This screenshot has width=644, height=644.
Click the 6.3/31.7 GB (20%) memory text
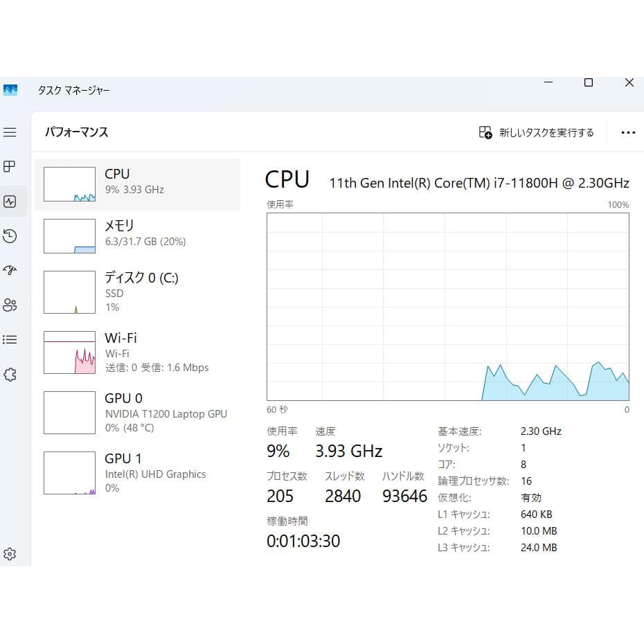tap(145, 242)
